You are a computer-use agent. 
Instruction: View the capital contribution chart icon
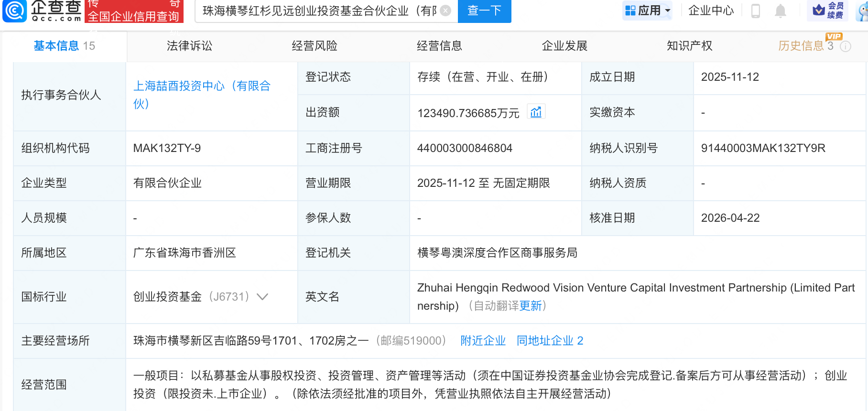tap(536, 112)
